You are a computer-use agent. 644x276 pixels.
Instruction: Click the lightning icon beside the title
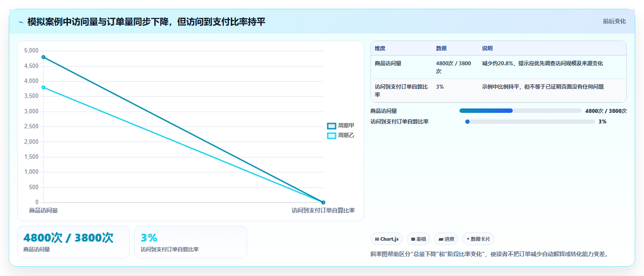coord(21,22)
